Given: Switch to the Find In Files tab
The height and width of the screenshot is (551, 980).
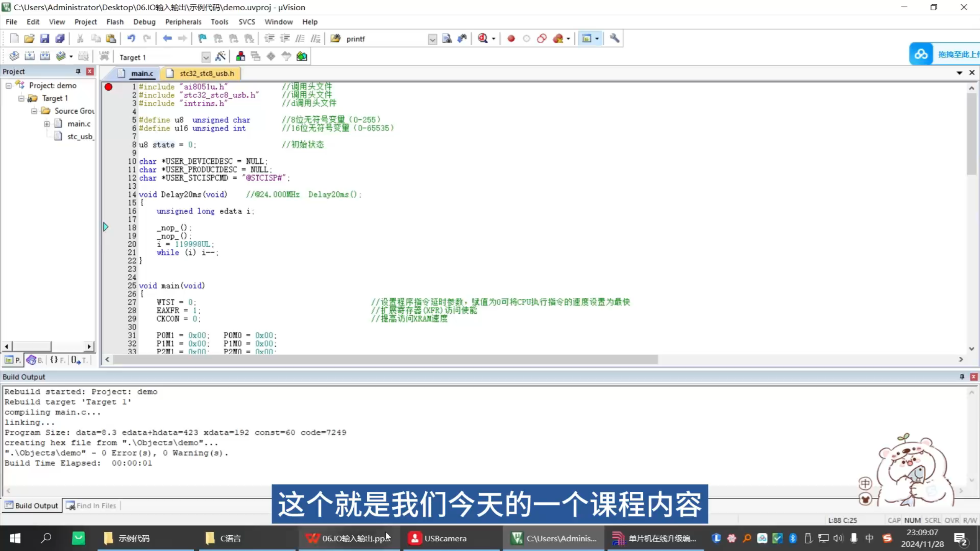Looking at the screenshot, I should point(91,505).
